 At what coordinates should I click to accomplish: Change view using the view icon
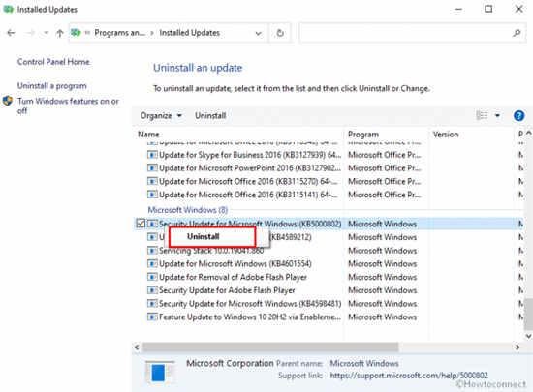[x=482, y=116]
